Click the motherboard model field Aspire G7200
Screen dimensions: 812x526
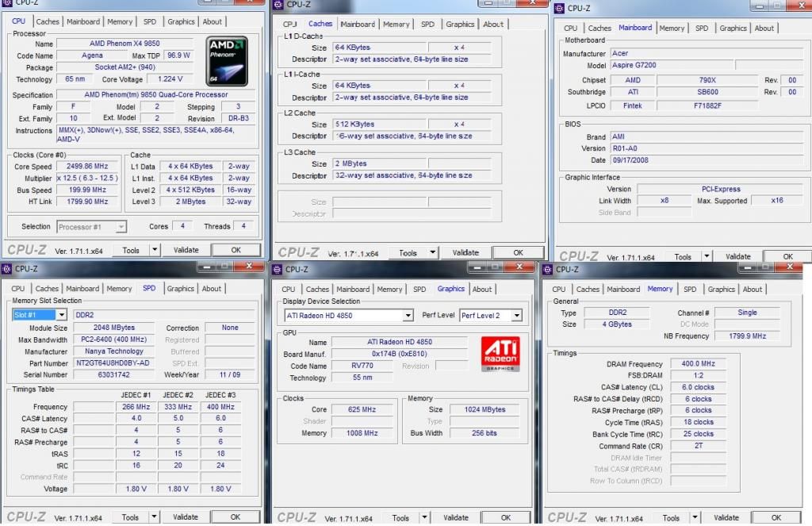672,65
